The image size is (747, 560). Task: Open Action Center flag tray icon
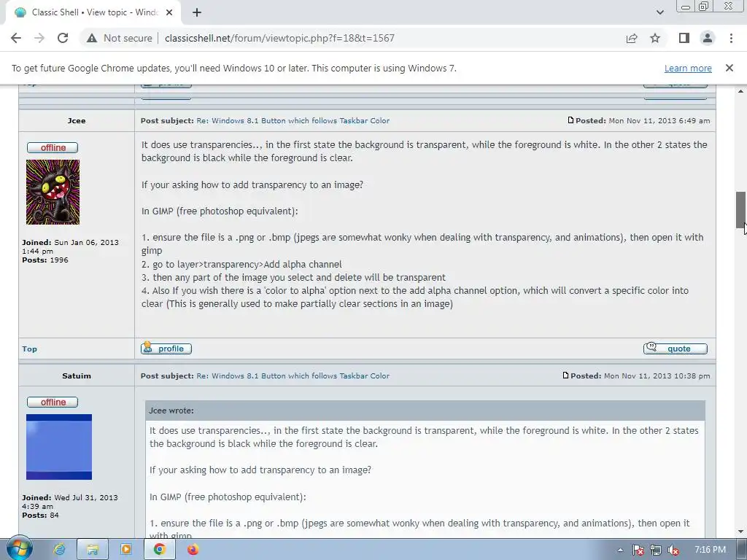pos(638,550)
